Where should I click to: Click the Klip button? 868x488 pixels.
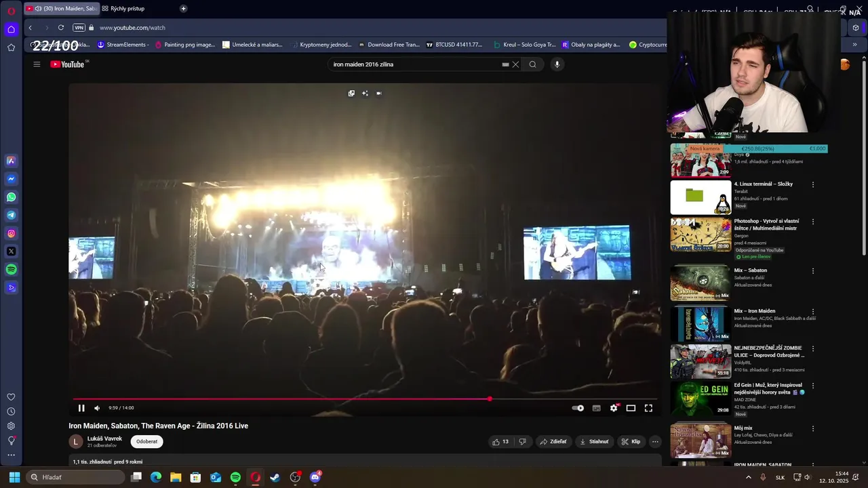631,441
